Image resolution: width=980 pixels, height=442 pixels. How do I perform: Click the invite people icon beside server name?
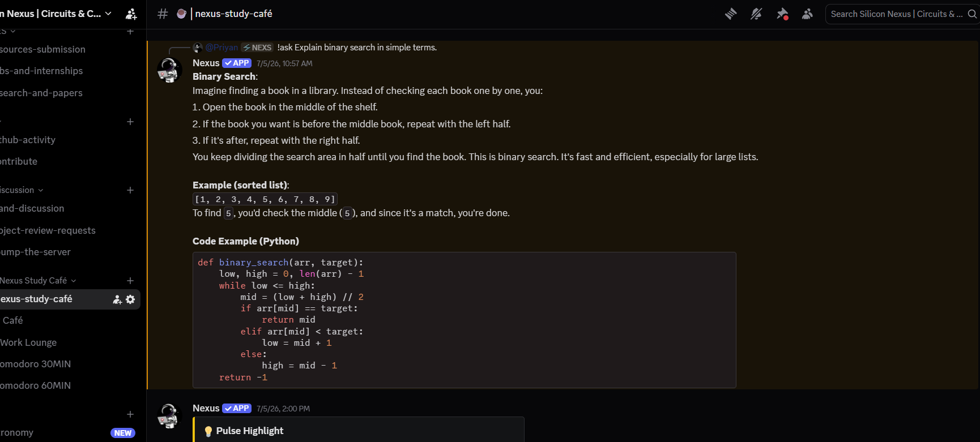[131, 14]
